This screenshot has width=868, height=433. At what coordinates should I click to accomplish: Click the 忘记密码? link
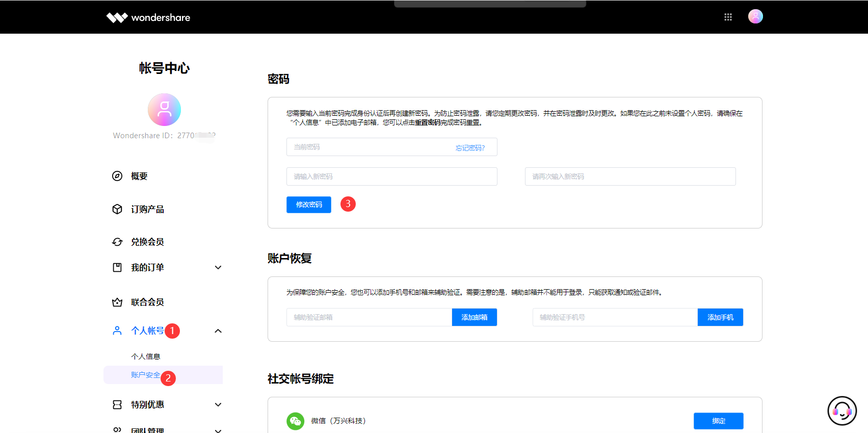click(470, 148)
